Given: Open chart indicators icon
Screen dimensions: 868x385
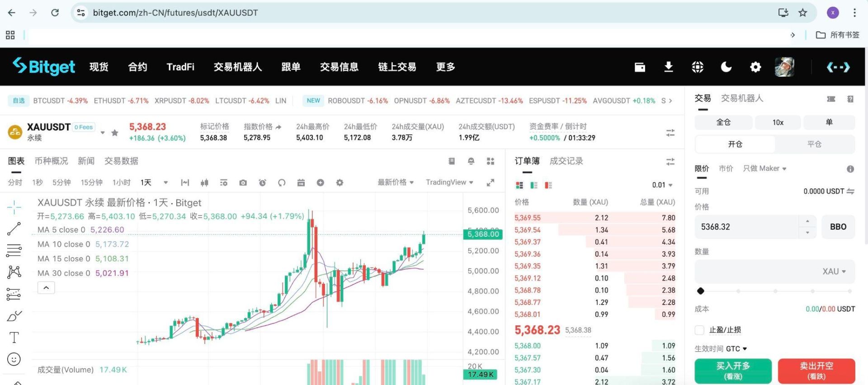Looking at the screenshot, I should (224, 183).
